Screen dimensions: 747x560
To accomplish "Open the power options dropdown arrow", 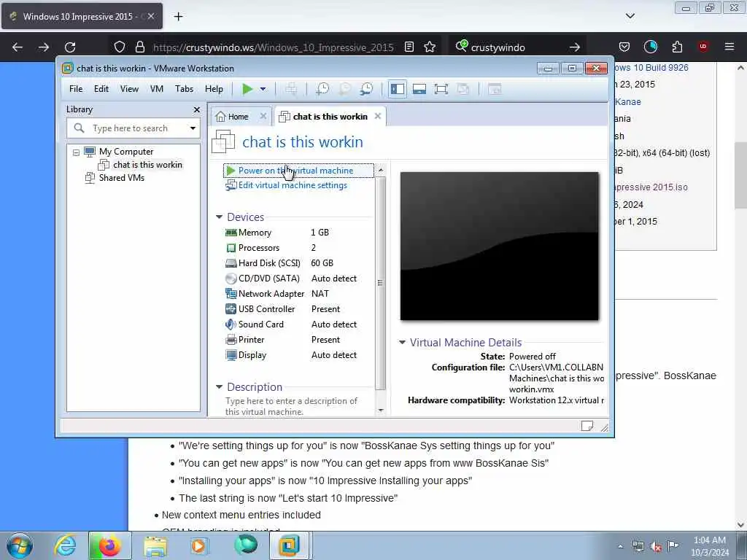I will point(263,89).
